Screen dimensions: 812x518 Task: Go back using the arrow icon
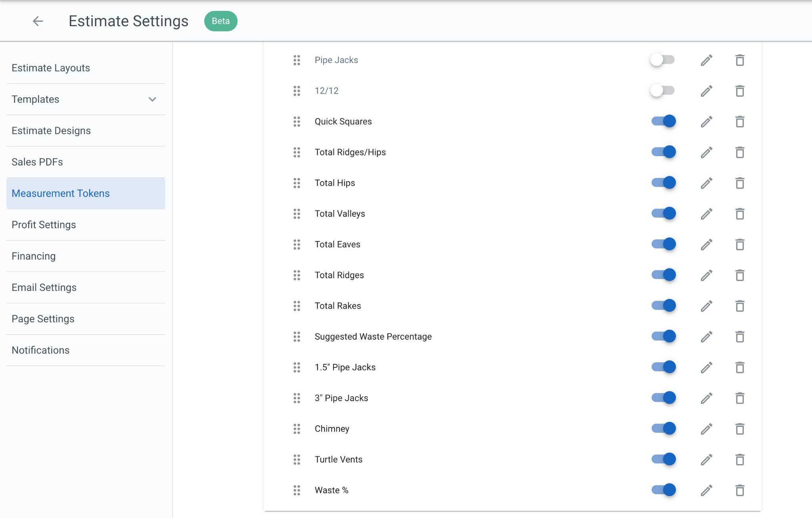[38, 21]
